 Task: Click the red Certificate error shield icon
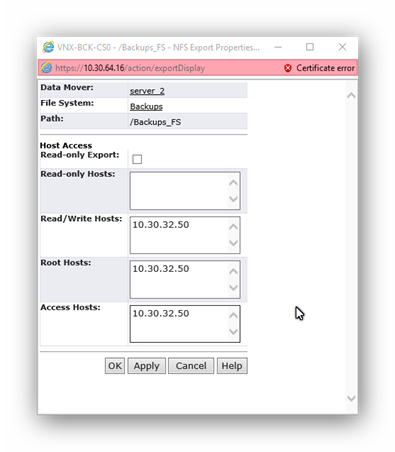tap(288, 68)
